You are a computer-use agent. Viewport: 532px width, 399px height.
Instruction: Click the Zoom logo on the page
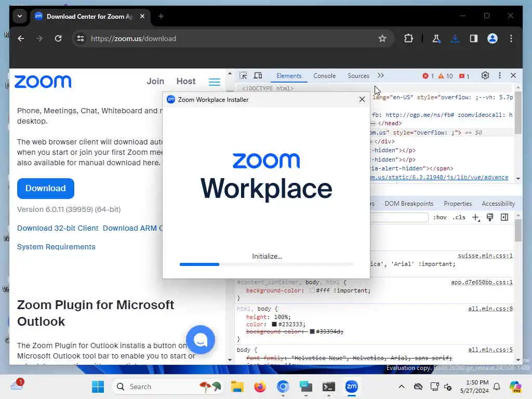pyautogui.click(x=43, y=82)
